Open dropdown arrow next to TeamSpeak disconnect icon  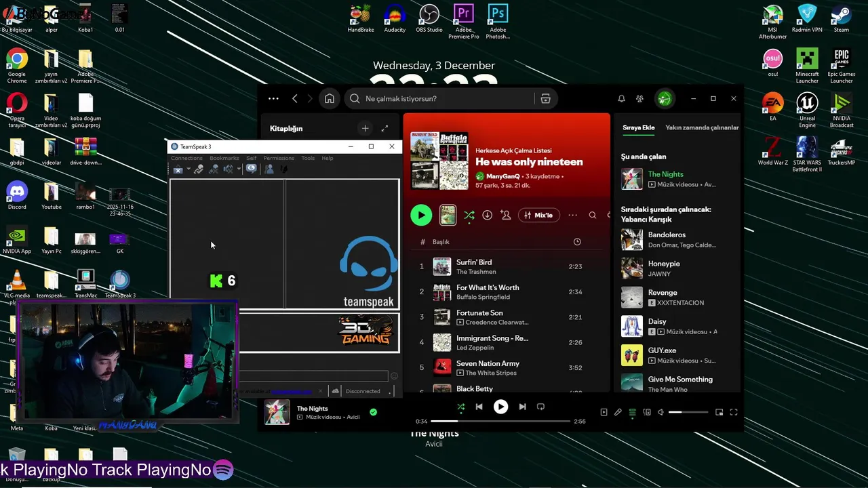pos(188,169)
